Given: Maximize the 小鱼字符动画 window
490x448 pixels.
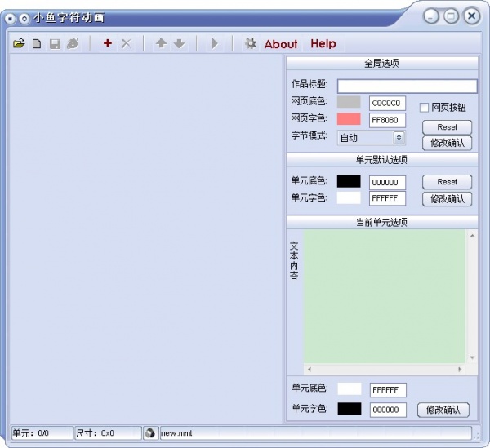Looking at the screenshot, I should (452, 16).
